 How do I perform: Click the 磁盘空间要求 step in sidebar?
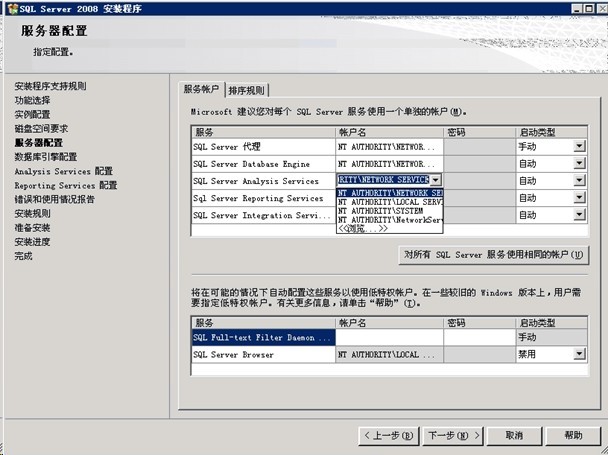click(x=41, y=128)
